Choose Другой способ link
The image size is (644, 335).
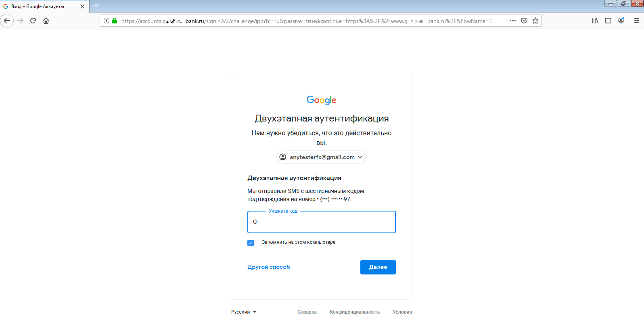(x=269, y=267)
